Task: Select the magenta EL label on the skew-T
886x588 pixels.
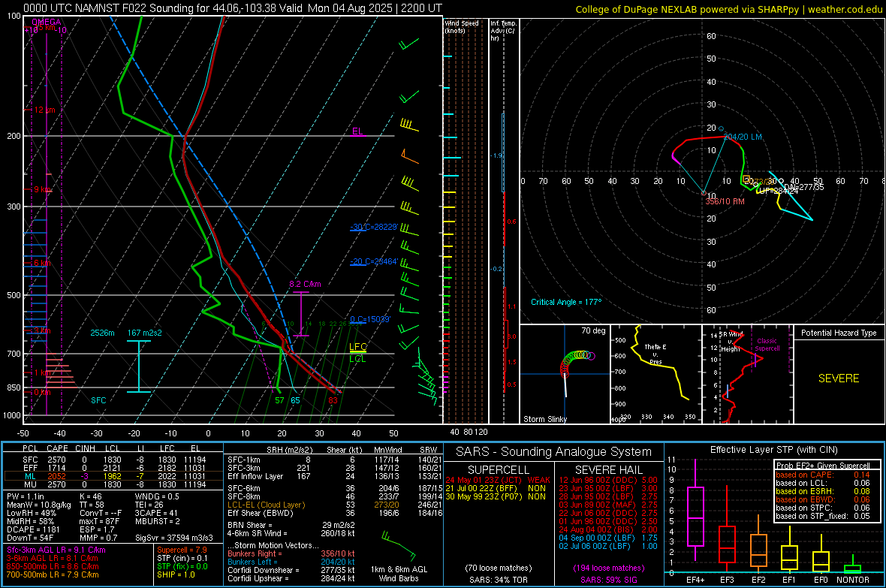Action: [x=357, y=131]
